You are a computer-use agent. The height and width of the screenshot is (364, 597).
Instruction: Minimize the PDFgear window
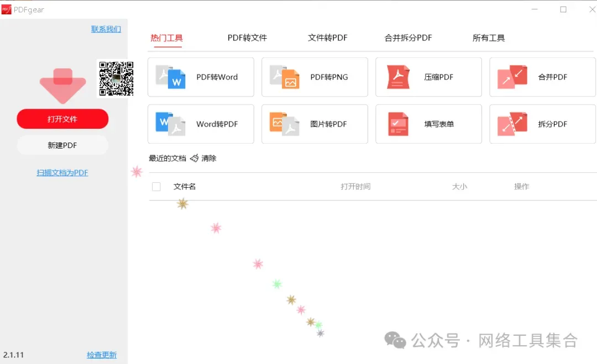[x=535, y=9]
